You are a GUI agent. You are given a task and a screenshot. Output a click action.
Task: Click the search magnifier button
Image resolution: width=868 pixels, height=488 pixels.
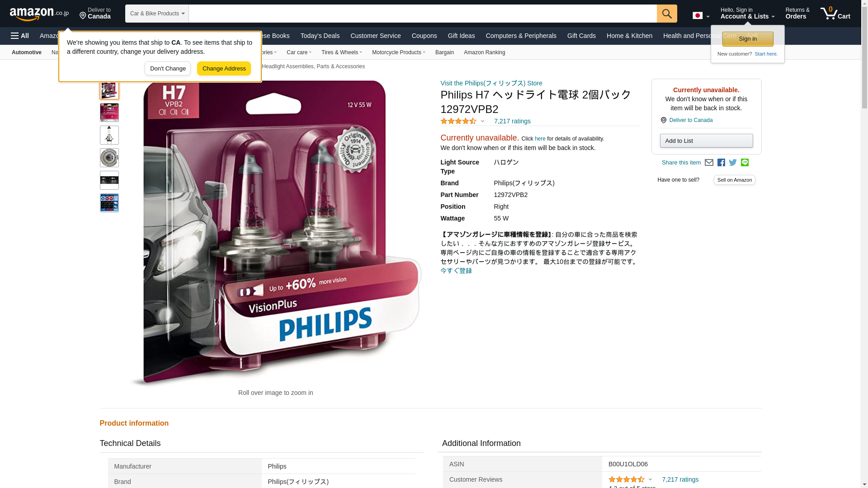click(x=667, y=14)
